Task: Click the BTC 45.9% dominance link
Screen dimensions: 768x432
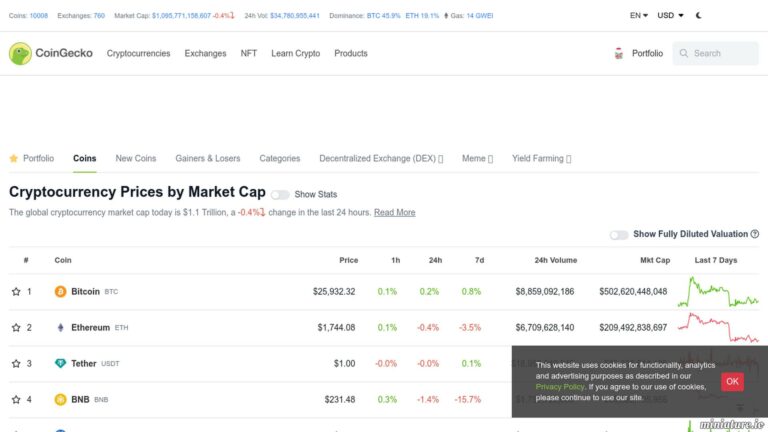Action: [384, 16]
